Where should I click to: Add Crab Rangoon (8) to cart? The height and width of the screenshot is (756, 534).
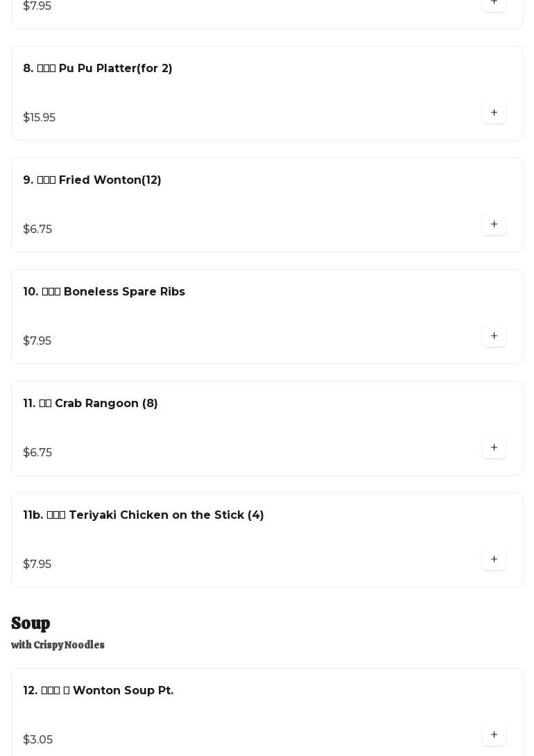pos(494,447)
